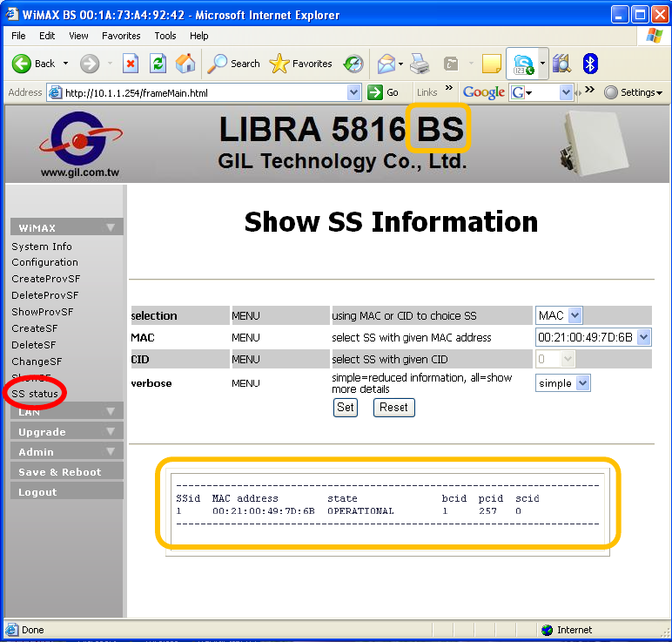Image resolution: width=672 pixels, height=642 pixels.
Task: Open the File menu
Action: pyautogui.click(x=18, y=36)
